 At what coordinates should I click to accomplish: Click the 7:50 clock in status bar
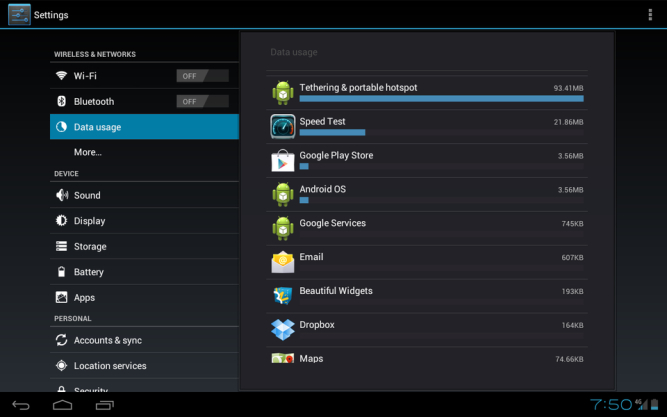click(x=611, y=404)
